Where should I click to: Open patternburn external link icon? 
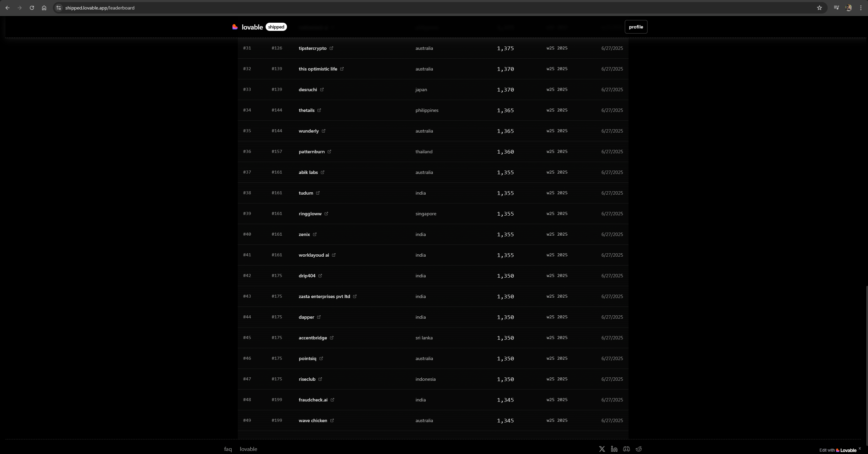click(329, 152)
